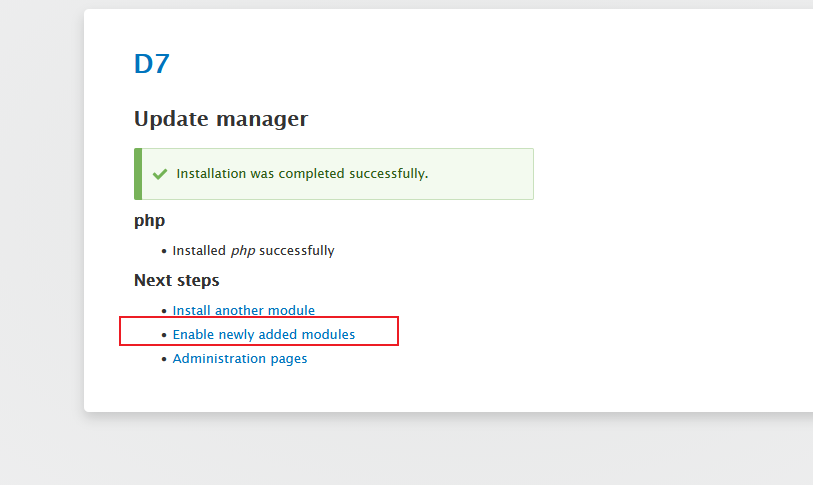Click bullet beside Install another module
This screenshot has width=813, height=485.
[164, 311]
